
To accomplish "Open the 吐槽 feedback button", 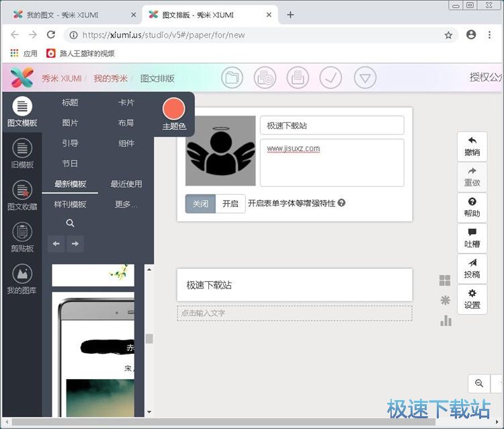I will click(x=472, y=238).
